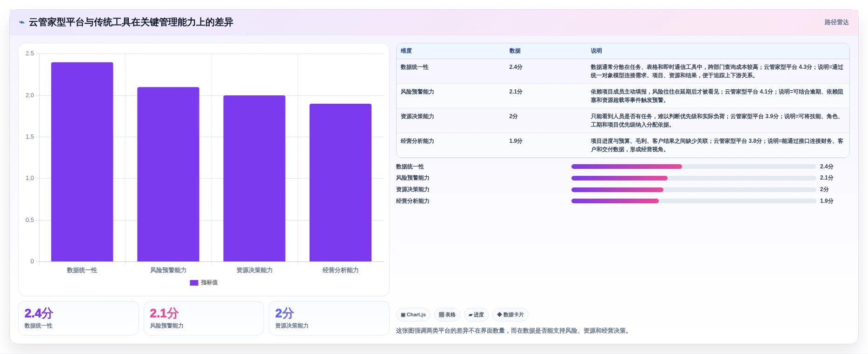Click the 风险预警能力 bar in chart
The height and width of the screenshot is (354, 868).
point(168,174)
